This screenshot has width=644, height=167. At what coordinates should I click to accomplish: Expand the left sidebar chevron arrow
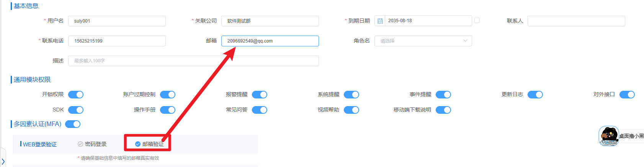pos(3,162)
